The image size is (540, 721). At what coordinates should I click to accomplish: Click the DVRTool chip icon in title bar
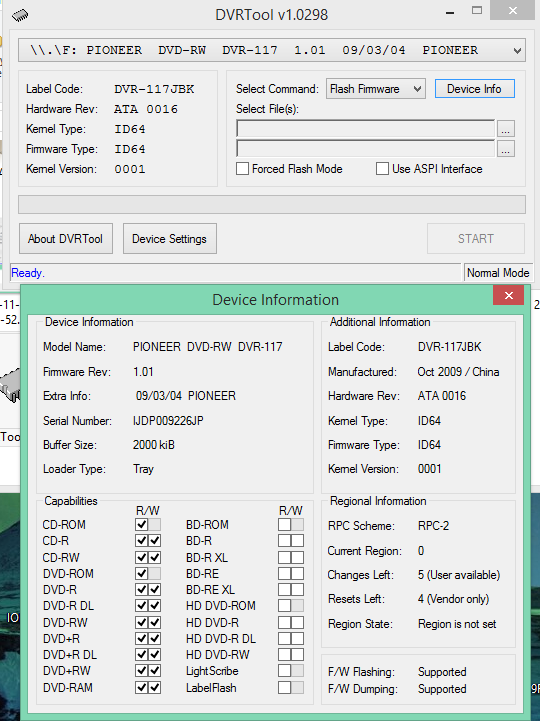coord(20,16)
